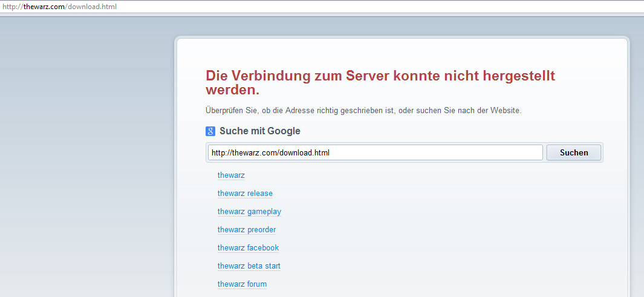Click the address bar URL thewarz.com/download.html
This screenshot has height=297, width=644.
(59, 7)
